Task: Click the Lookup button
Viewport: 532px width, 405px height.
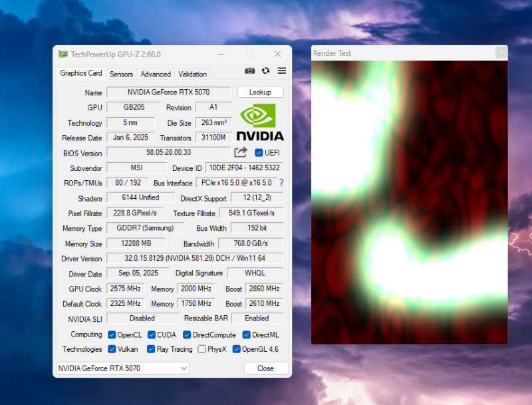Action: [260, 92]
